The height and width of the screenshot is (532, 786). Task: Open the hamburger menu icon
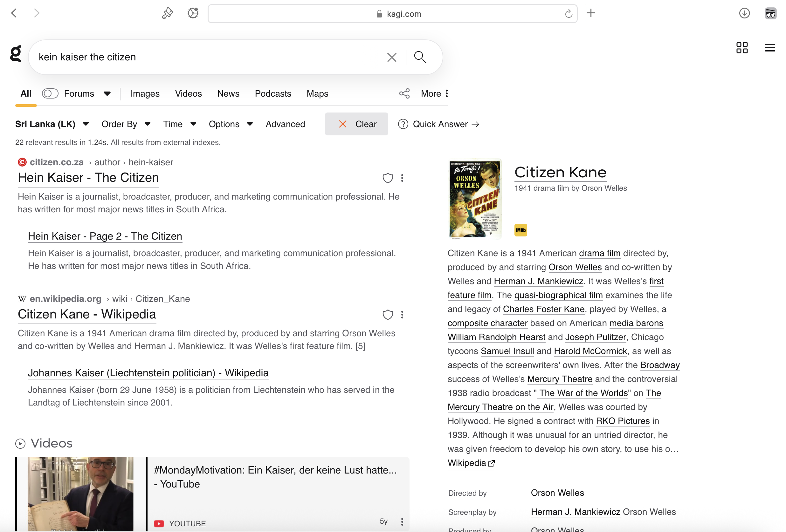click(x=769, y=48)
